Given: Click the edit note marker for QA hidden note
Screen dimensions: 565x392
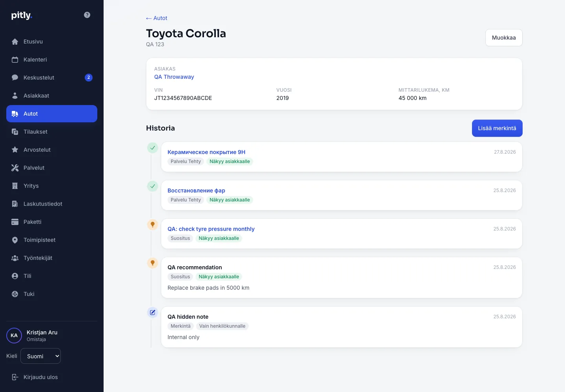Looking at the screenshot, I should pyautogui.click(x=153, y=312).
